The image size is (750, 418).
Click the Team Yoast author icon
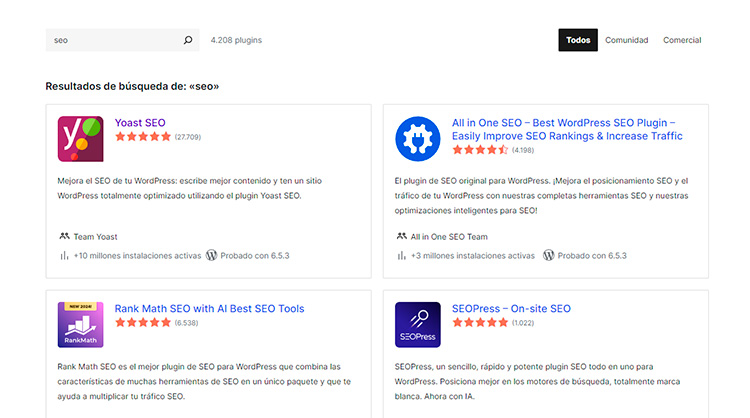tap(64, 237)
